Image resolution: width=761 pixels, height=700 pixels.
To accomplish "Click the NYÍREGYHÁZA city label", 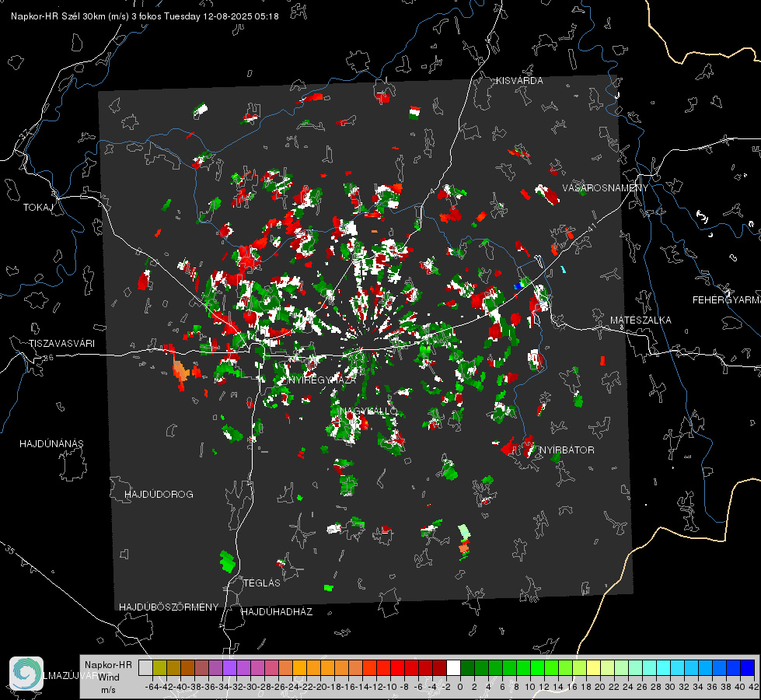I will (x=323, y=380).
